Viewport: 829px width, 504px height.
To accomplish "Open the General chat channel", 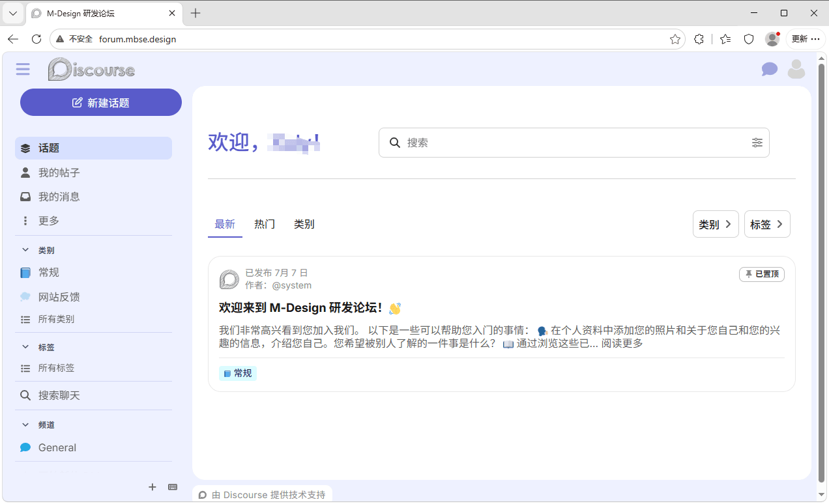I will click(93, 447).
